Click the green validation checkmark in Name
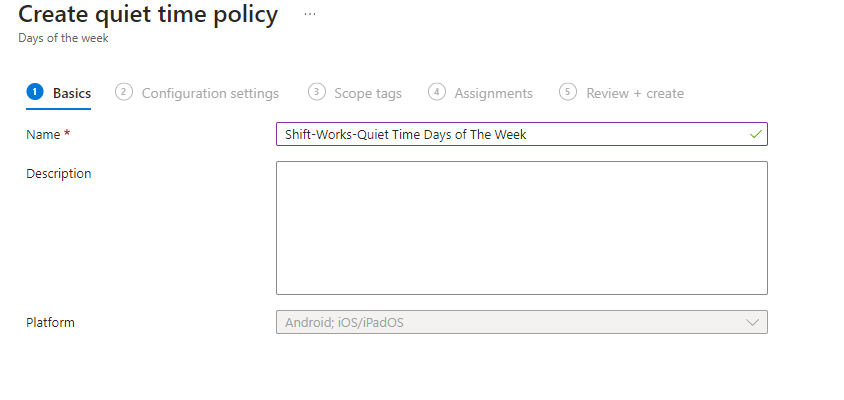844x400 pixels. click(754, 134)
